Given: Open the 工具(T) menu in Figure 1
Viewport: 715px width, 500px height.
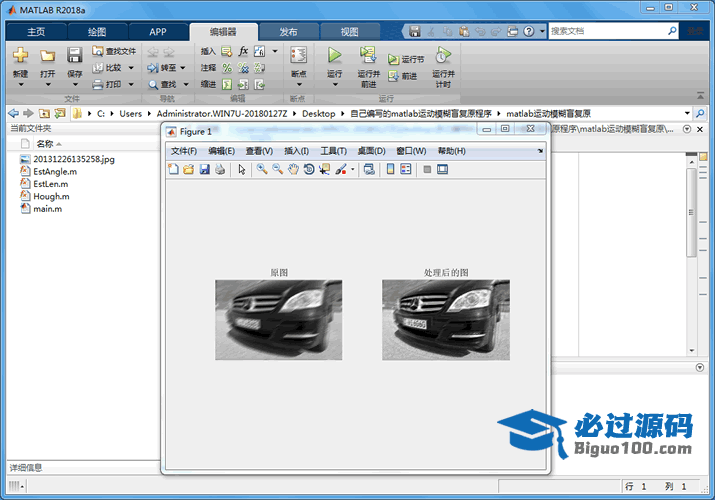Looking at the screenshot, I should click(x=333, y=151).
